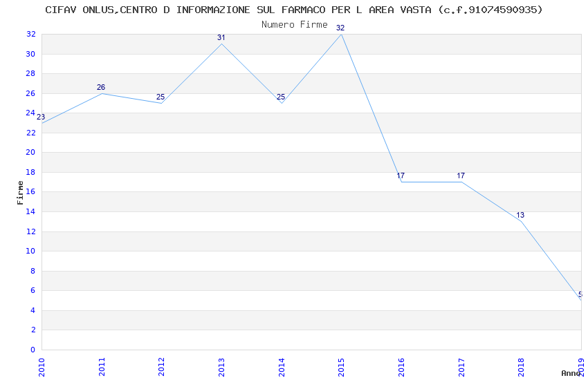The image size is (588, 380).
Task: Click the 'Numero Firme' subtitle
Action: (295, 25)
